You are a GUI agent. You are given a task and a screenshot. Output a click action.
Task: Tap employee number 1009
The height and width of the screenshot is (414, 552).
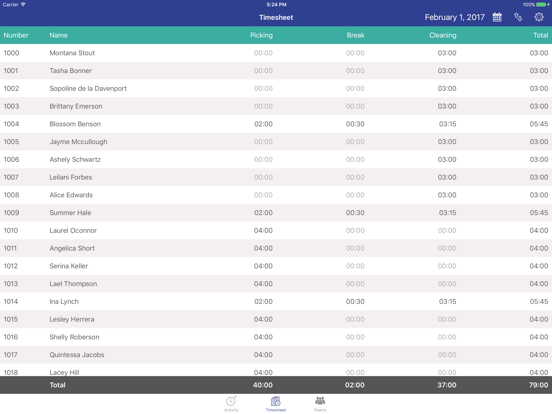coord(11,213)
